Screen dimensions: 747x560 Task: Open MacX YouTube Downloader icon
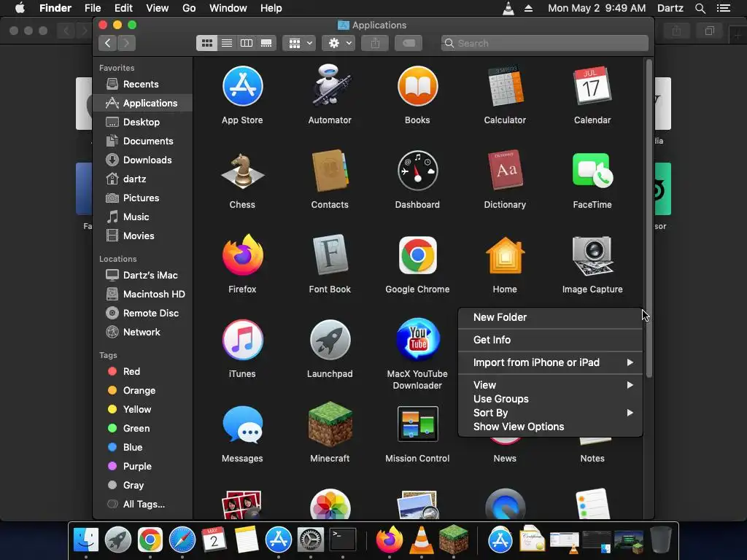417,340
